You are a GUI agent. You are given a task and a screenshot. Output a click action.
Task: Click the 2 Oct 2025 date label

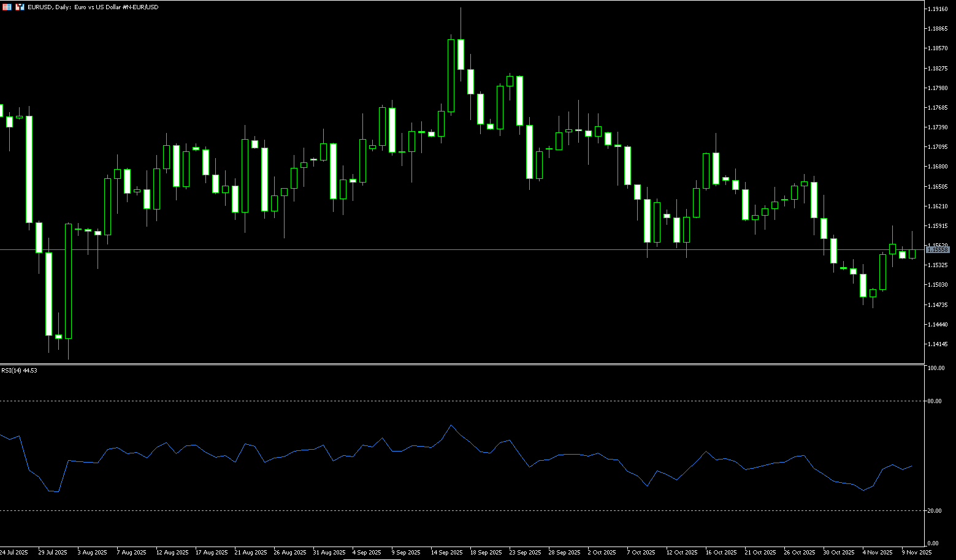(x=602, y=553)
